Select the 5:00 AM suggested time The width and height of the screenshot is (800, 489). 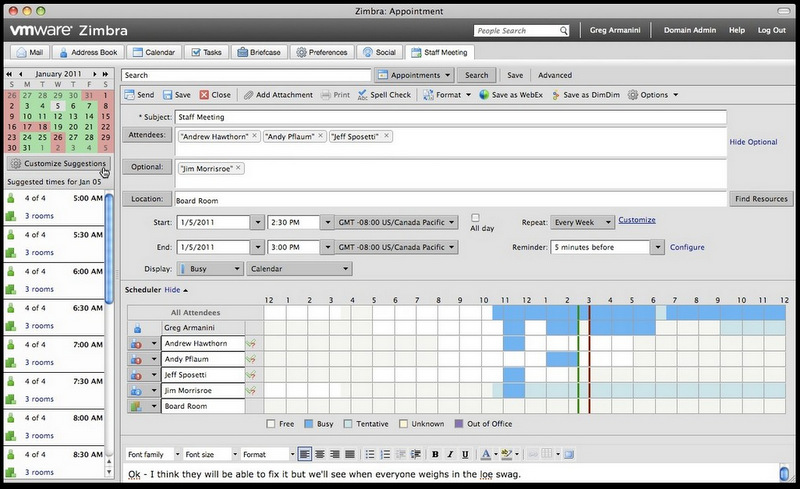[54, 207]
